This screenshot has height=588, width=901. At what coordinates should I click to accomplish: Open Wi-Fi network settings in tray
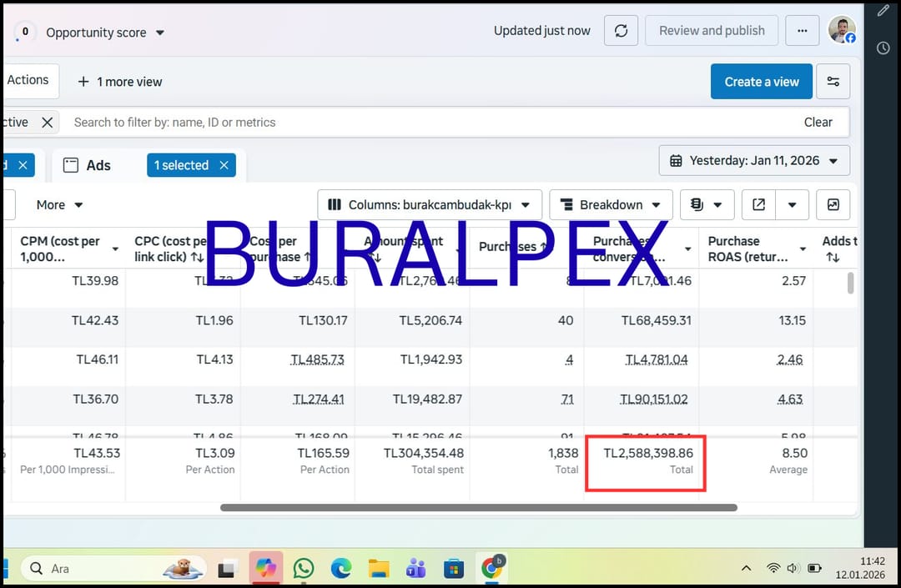click(773, 569)
